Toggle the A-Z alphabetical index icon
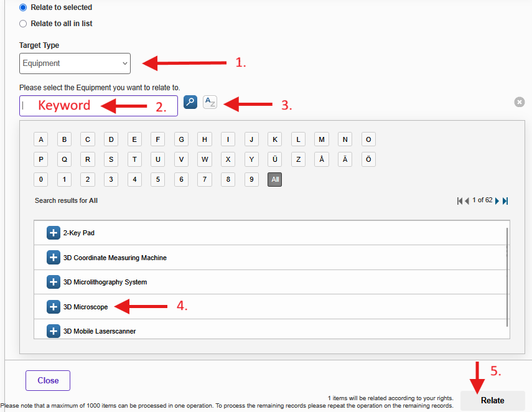Viewport: 532px width, 412px height. (210, 102)
